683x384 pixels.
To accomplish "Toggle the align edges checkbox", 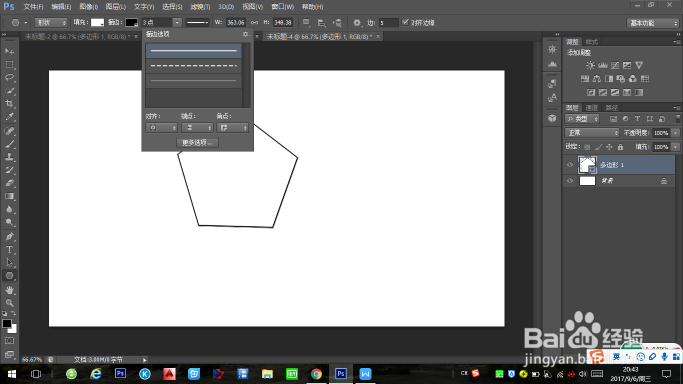I will [x=405, y=22].
